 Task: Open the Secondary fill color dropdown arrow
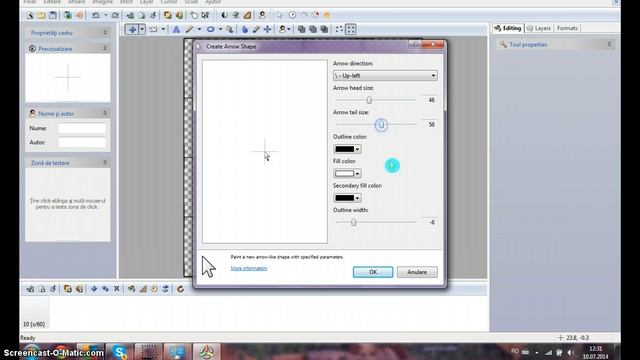click(358, 198)
